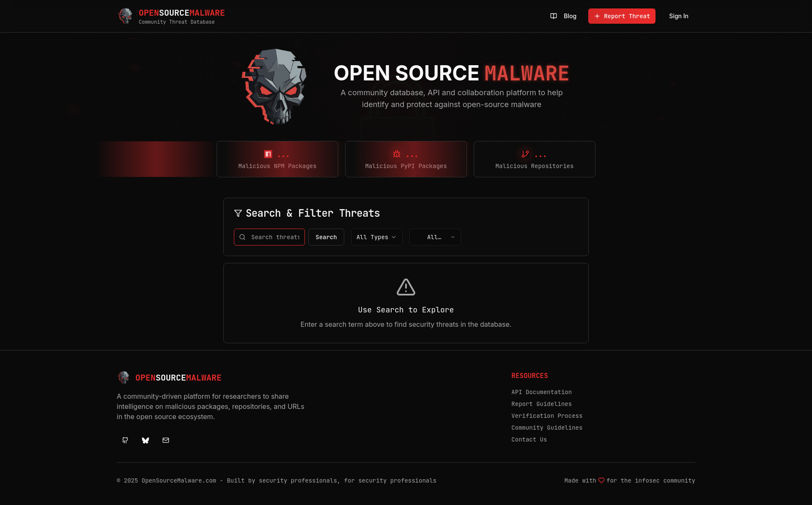Click the email envelope icon in footer
The width and height of the screenshot is (812, 505).
[x=165, y=440]
